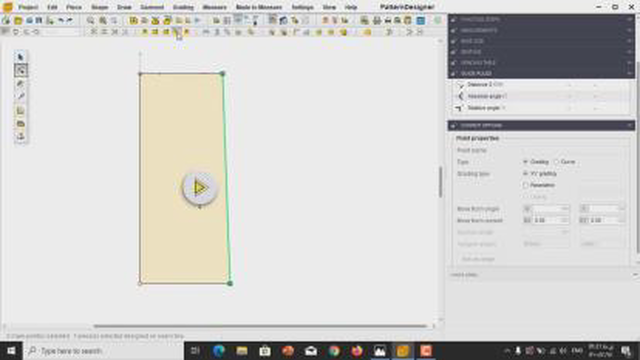The width and height of the screenshot is (640, 360).
Task: Open the Piece menu
Action: pos(74,7)
